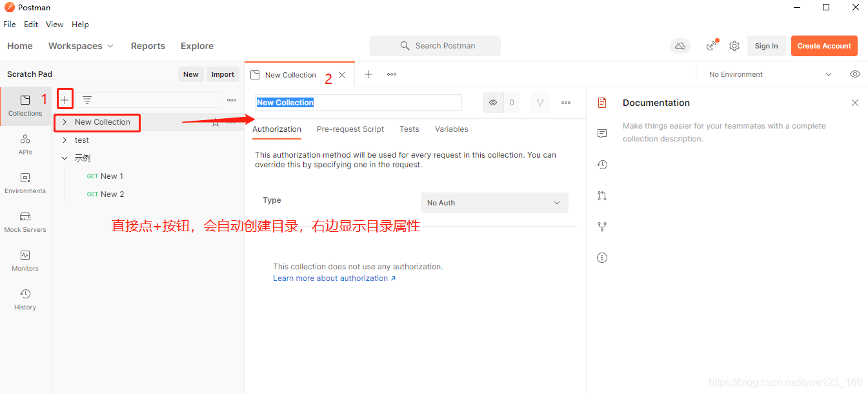Open the Forks panel icon

click(602, 227)
